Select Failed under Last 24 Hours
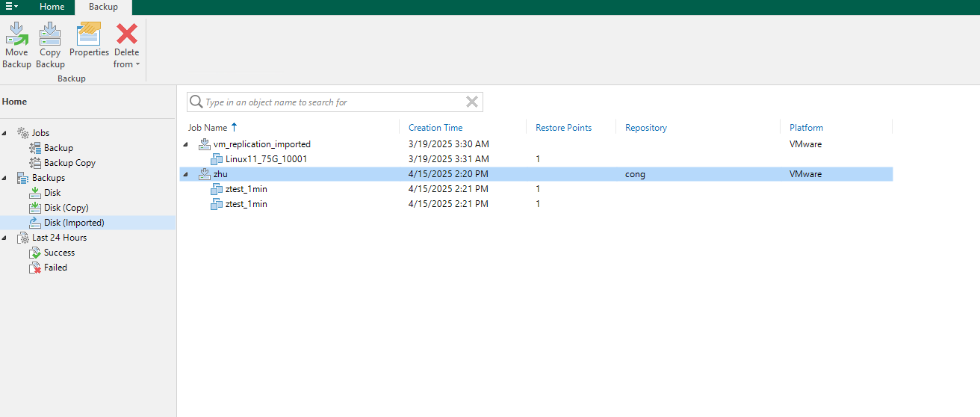Screen dimensions: 980x417 (55, 268)
